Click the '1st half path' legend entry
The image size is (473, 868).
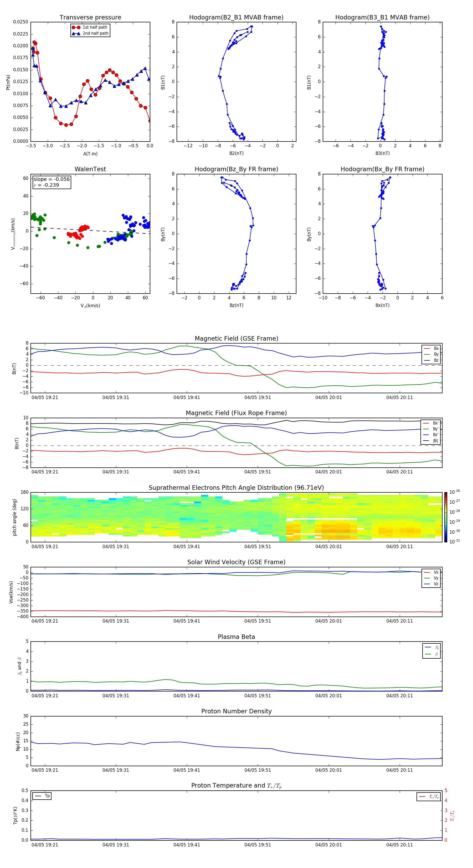(x=90, y=27)
